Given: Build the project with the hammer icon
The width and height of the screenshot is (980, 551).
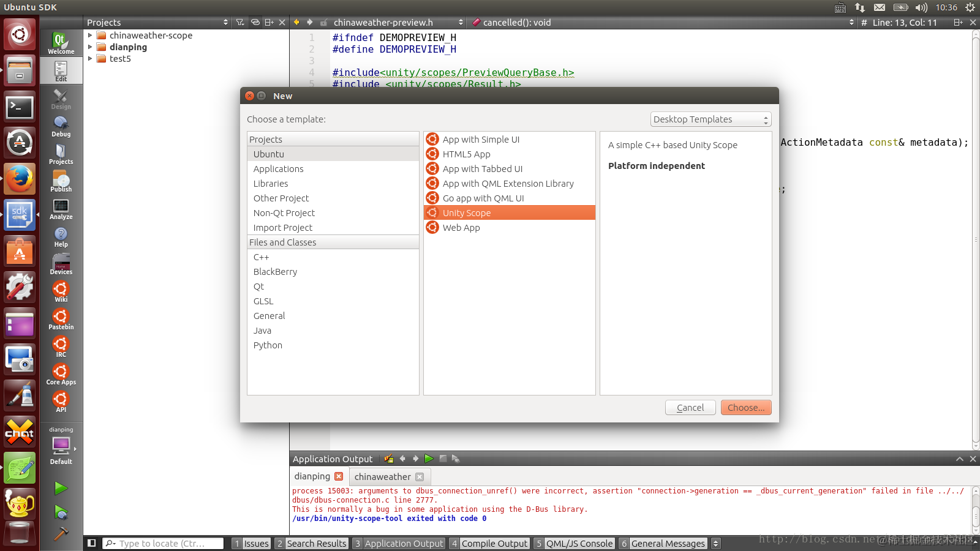Looking at the screenshot, I should [x=61, y=534].
